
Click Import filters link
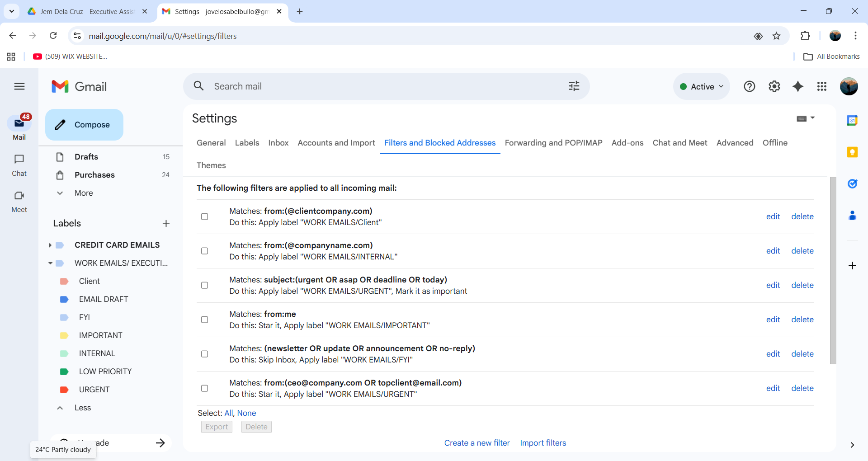pos(543,443)
